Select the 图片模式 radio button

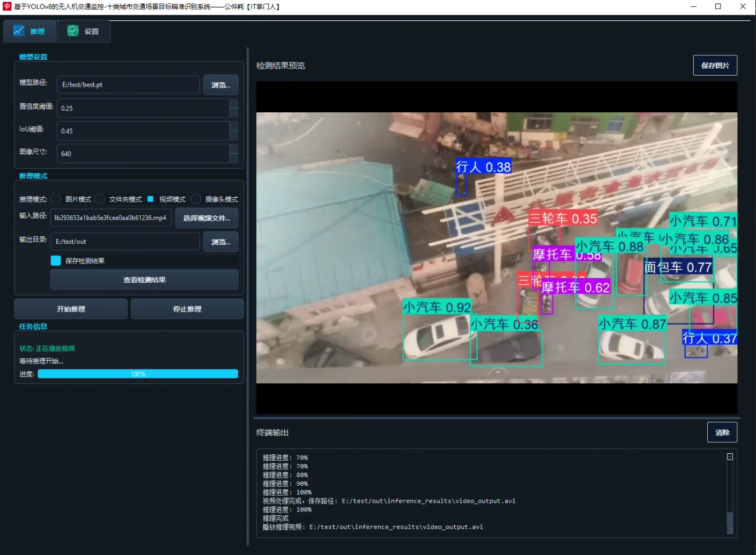[x=56, y=199]
